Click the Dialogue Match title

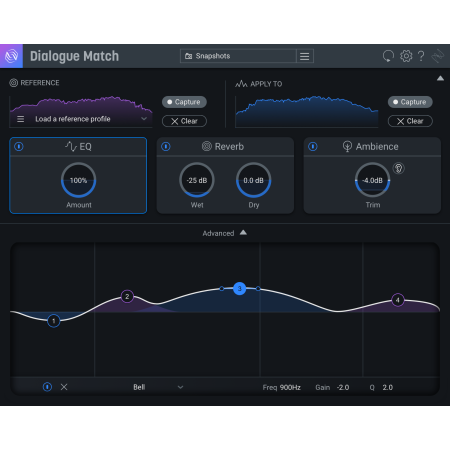[74, 56]
